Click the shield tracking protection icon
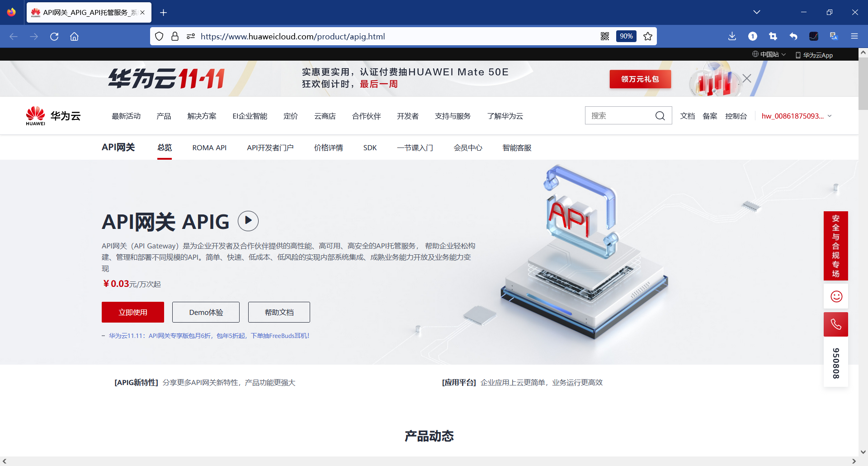The image size is (868, 466). click(159, 36)
